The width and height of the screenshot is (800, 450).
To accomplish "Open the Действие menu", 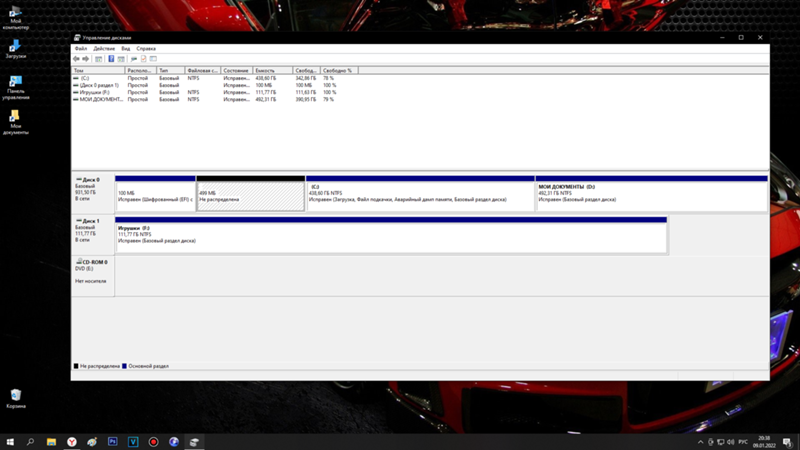I will pyautogui.click(x=104, y=48).
